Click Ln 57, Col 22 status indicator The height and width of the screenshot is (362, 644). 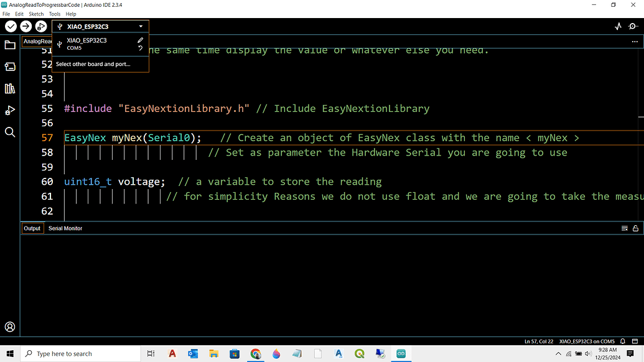pyautogui.click(x=538, y=341)
